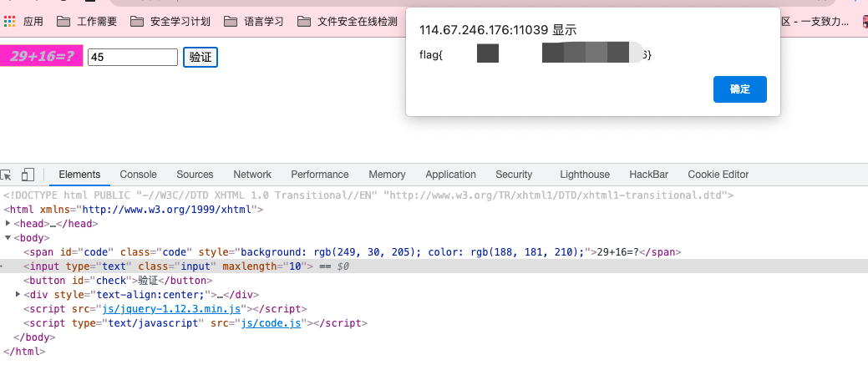
Task: Click the 验证 verify button
Action: coord(201,57)
